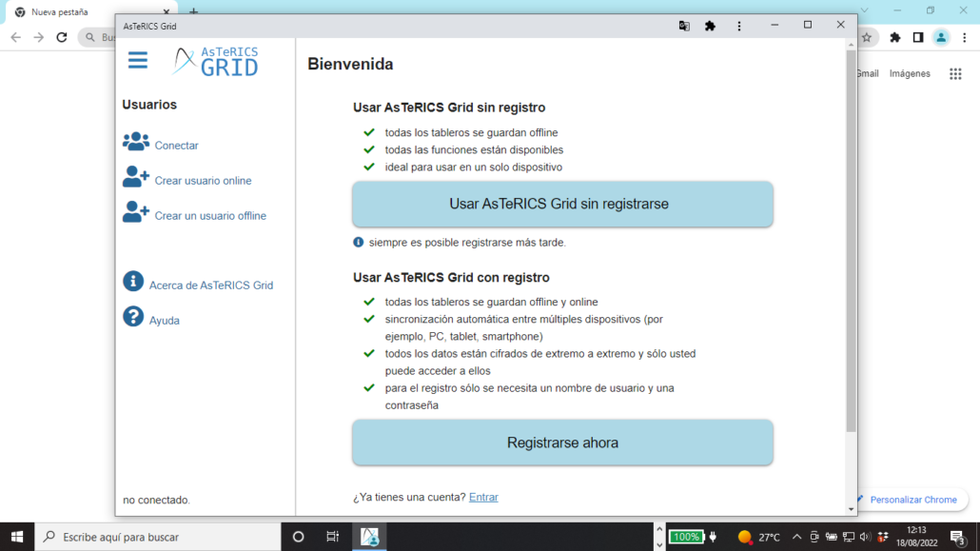980x551 pixels.
Task: Open the Windows Start menu
Action: pos(18,536)
